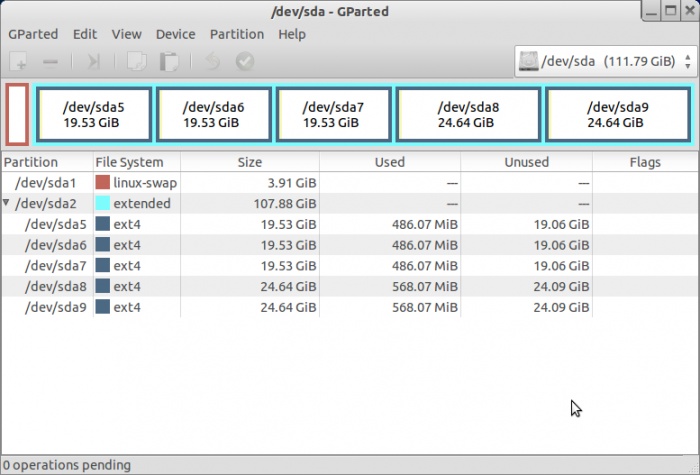
Task: Select the /dev/sda5 graphical partition block
Action: [93, 115]
